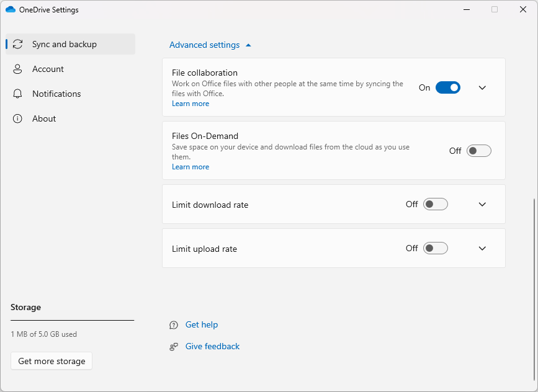
Task: Open Learn more under File collaboration
Action: (x=191, y=104)
